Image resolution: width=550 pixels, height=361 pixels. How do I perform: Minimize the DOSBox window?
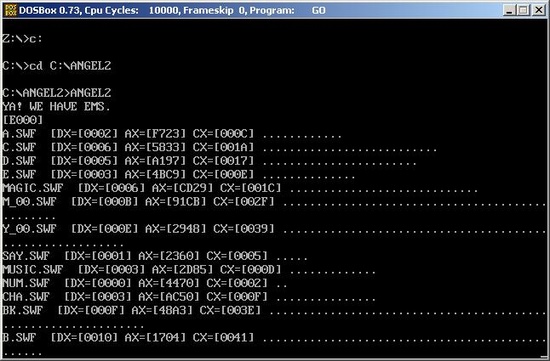coord(510,10)
